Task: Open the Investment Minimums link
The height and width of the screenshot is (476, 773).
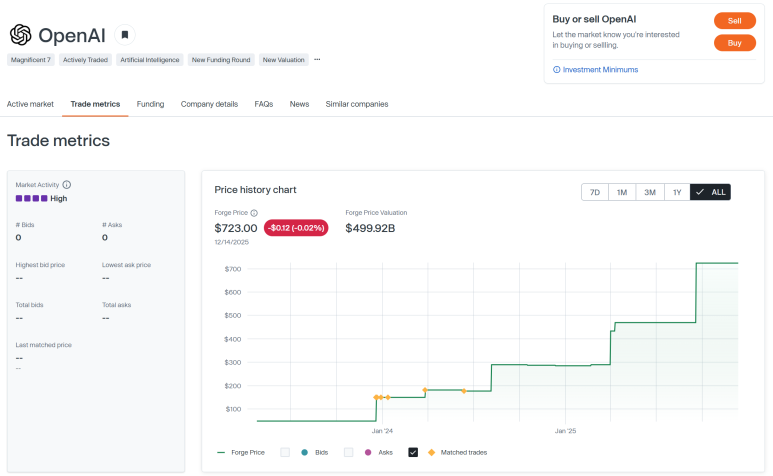Action: pyautogui.click(x=600, y=70)
